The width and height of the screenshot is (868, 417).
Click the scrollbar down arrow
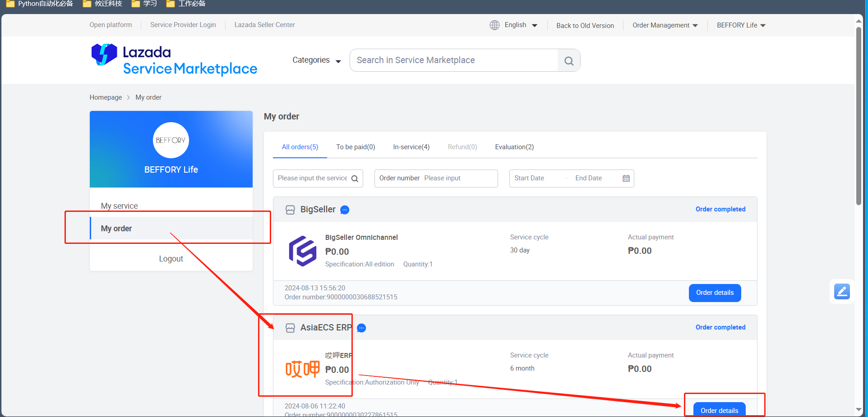859,410
